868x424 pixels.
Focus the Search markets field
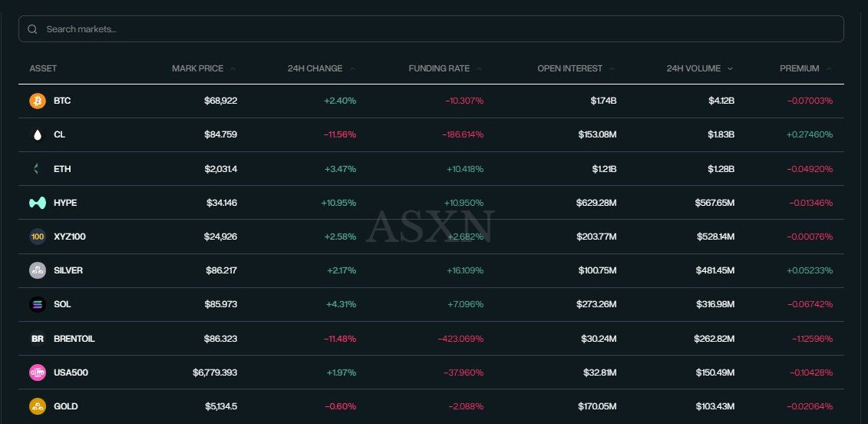[431, 29]
